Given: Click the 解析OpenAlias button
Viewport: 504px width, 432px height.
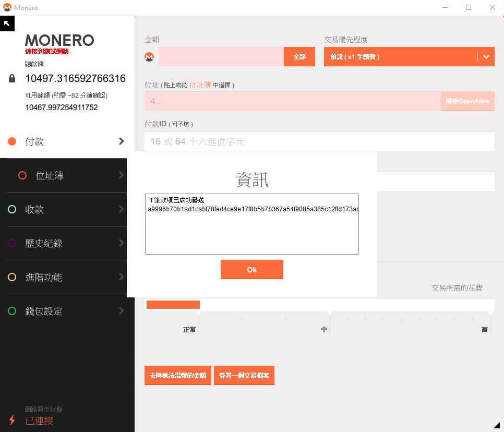Looking at the screenshot, I should pos(467,101).
